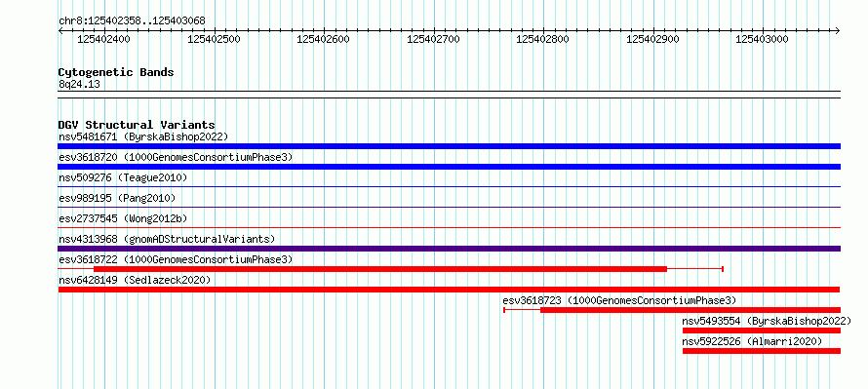Click the nsv509276 (Teague2010) label
Viewport: 868px width, 389px height.
tap(123, 177)
